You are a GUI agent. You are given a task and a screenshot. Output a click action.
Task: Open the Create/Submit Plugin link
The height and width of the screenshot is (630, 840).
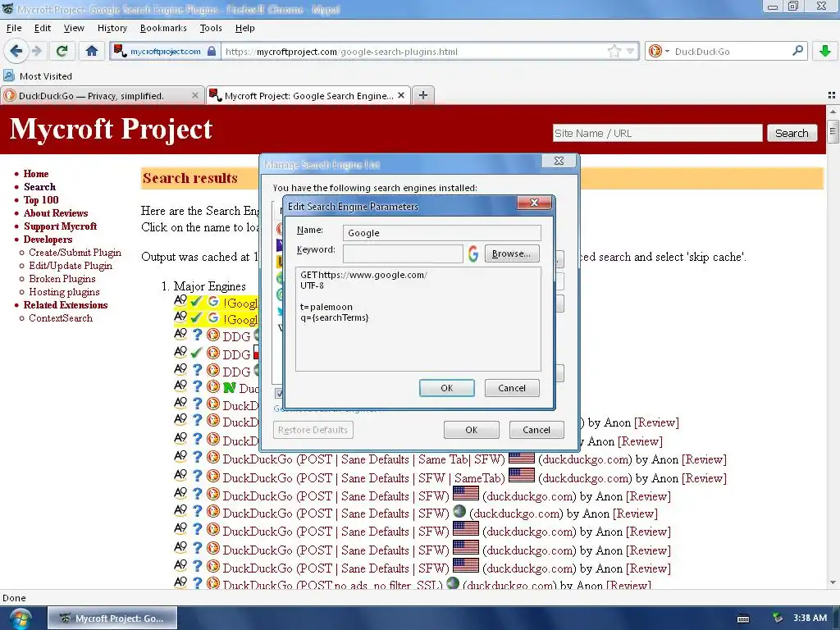click(75, 253)
